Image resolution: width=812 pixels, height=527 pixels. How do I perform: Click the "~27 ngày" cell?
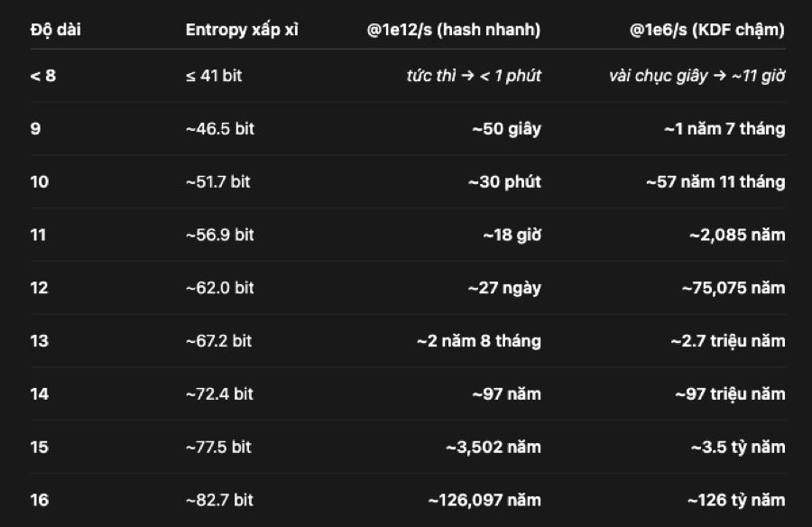point(504,289)
